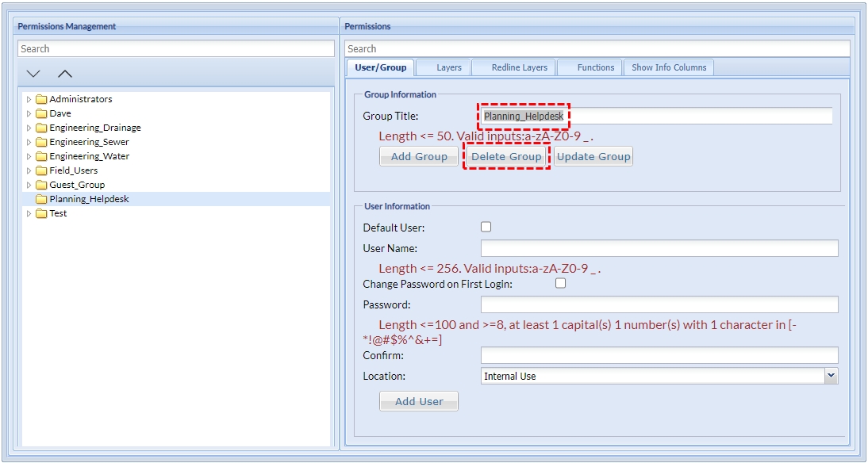Click the collapse-all up chevron icon
Image resolution: width=868 pixels, height=463 pixels.
tap(65, 74)
